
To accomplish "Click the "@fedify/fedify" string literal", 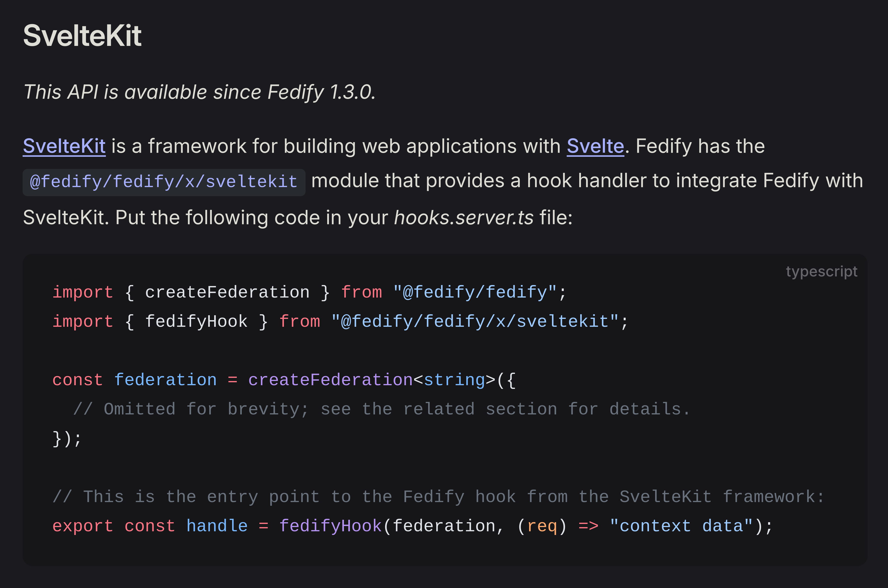I will (475, 292).
